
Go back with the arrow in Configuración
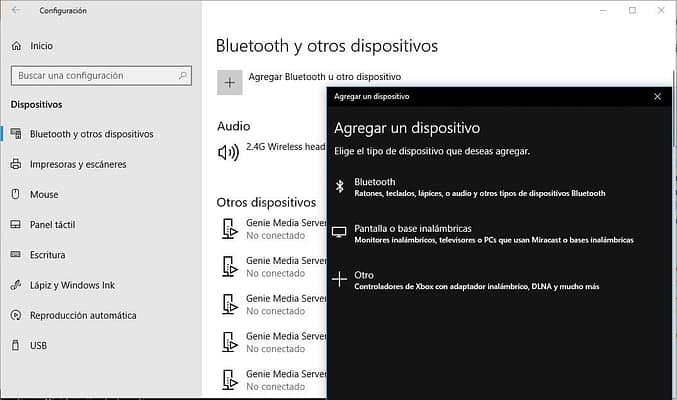[16, 10]
